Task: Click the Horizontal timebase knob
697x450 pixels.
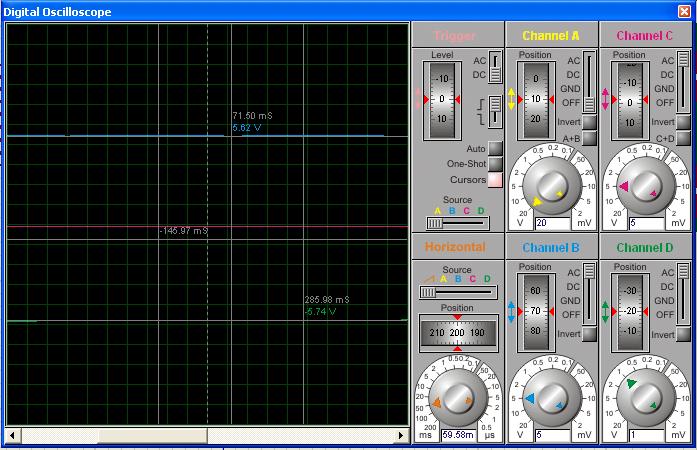Action: coord(457,400)
